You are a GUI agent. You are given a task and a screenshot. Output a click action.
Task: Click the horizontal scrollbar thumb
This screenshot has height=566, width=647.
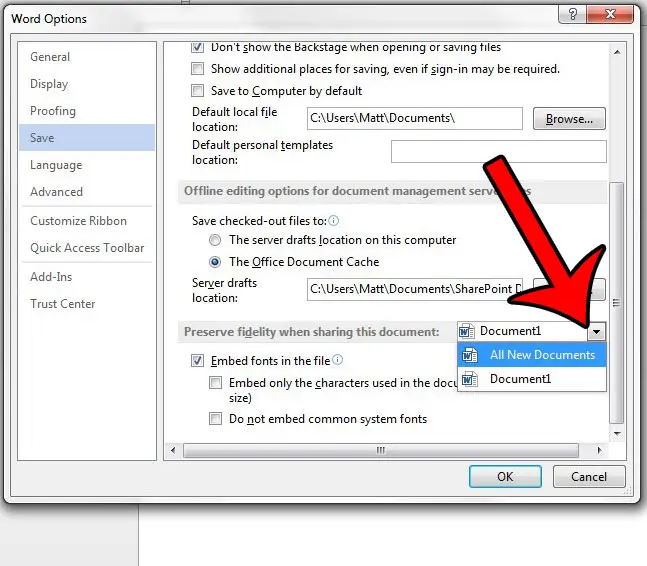tap(380, 450)
